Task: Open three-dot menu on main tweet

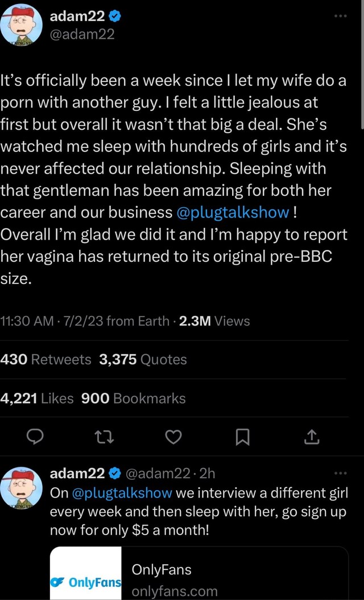Action: (x=340, y=16)
